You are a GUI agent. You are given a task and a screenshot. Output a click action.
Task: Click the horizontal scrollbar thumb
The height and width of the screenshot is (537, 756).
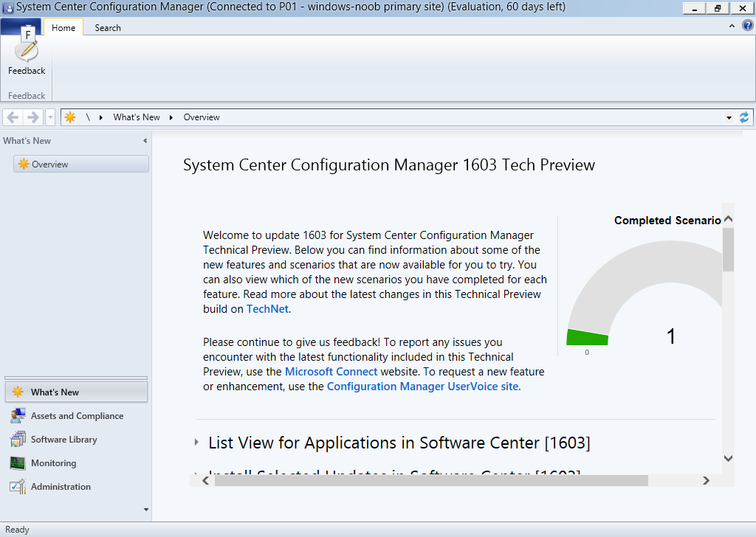click(x=431, y=481)
